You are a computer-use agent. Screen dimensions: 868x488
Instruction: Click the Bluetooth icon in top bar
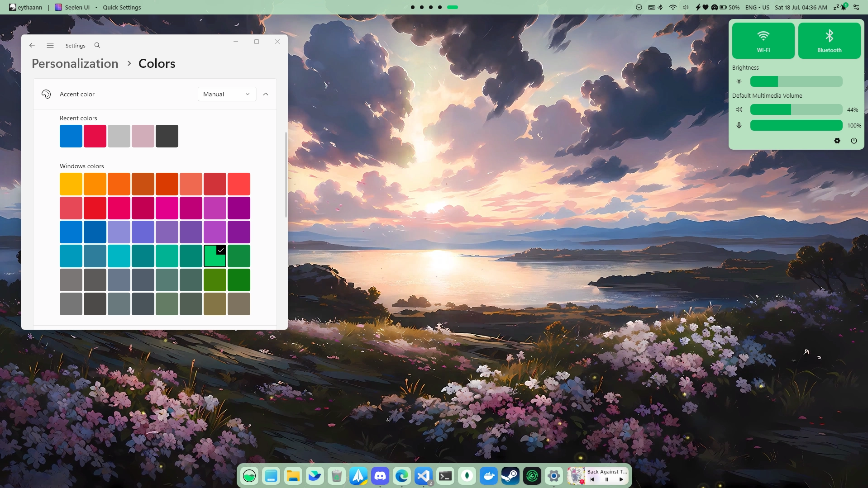point(660,7)
